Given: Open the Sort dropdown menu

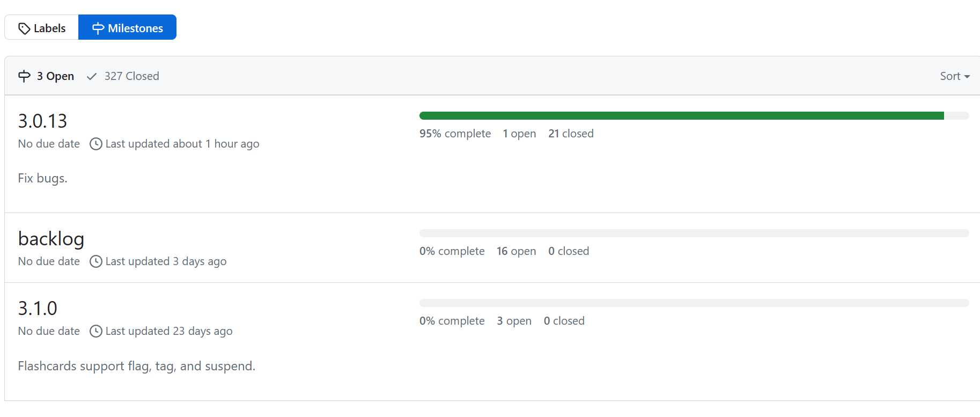Looking at the screenshot, I should coord(954,76).
